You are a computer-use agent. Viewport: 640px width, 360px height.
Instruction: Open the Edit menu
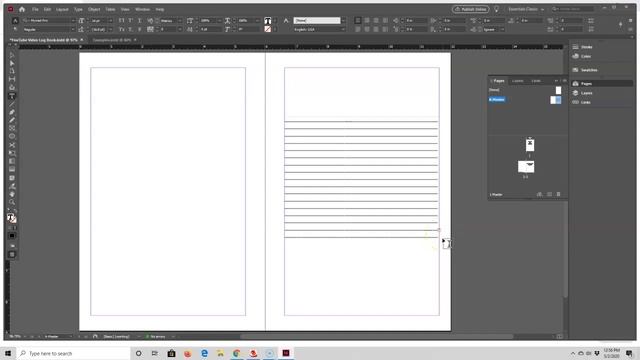coord(47,9)
